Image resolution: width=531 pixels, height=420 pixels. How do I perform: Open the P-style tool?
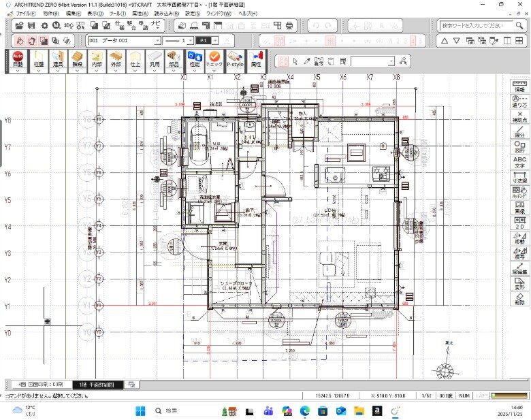pyautogui.click(x=236, y=59)
